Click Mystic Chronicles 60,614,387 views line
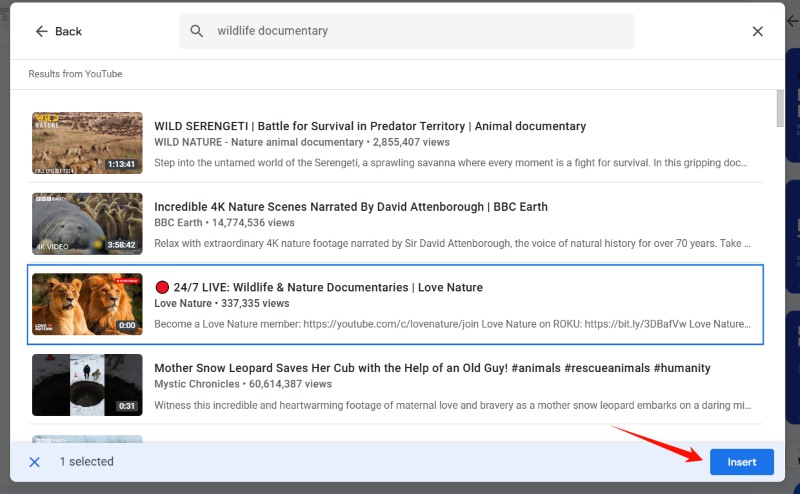This screenshot has width=800, height=494. click(243, 384)
